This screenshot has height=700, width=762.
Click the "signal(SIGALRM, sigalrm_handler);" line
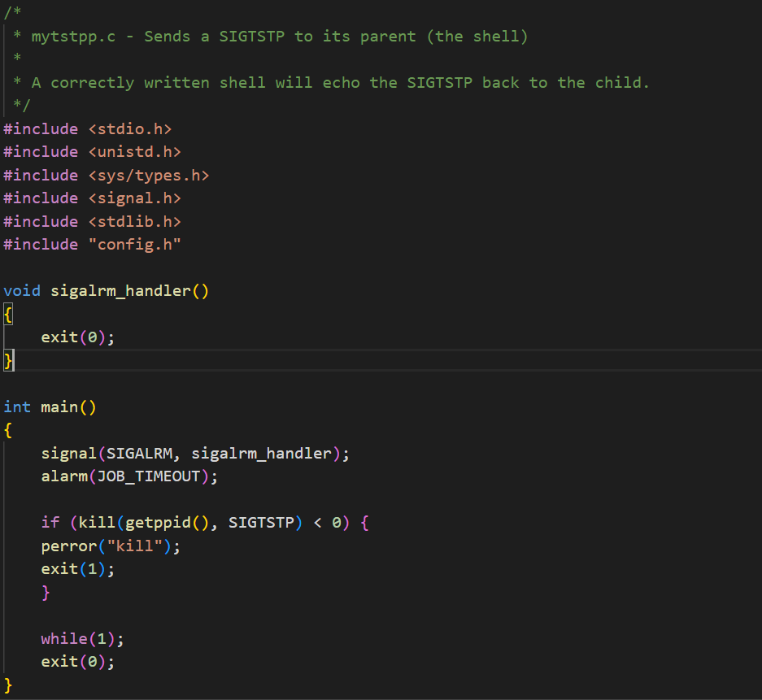tap(195, 453)
